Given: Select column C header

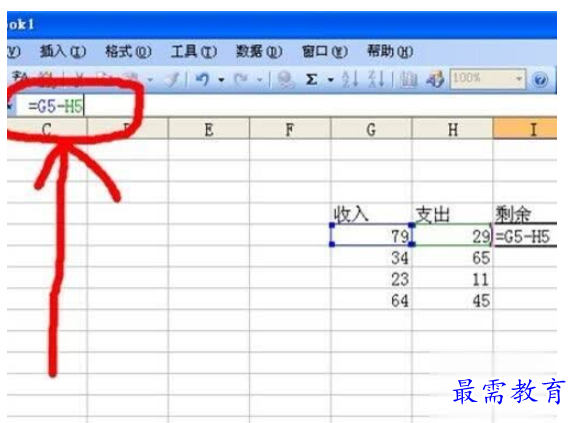Looking at the screenshot, I should pyautogui.click(x=47, y=129).
